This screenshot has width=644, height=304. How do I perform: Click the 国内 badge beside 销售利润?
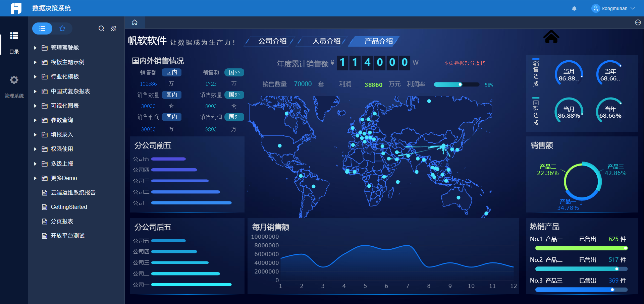(172, 117)
